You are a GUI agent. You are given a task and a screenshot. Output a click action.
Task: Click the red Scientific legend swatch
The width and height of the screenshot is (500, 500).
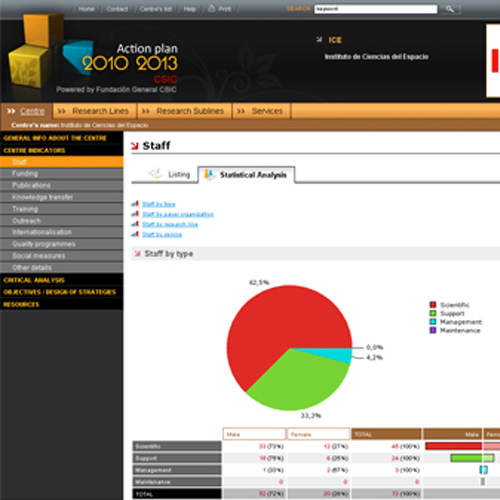[433, 305]
